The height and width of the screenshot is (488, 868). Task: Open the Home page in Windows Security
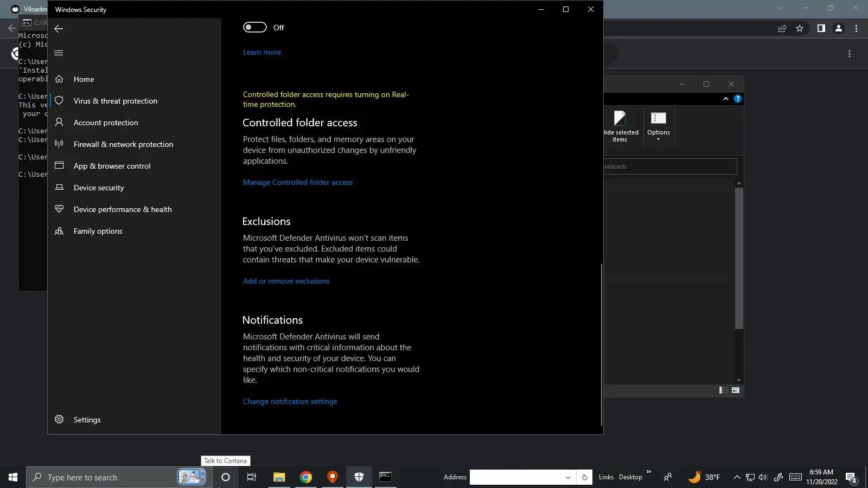click(x=84, y=79)
